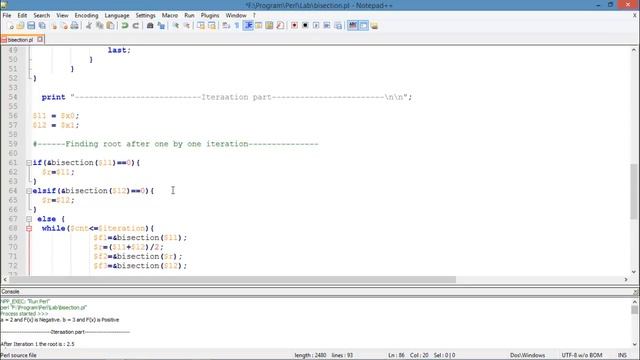This screenshot has width=640, height=360.
Task: Open the Edit menu
Action: [22, 16]
